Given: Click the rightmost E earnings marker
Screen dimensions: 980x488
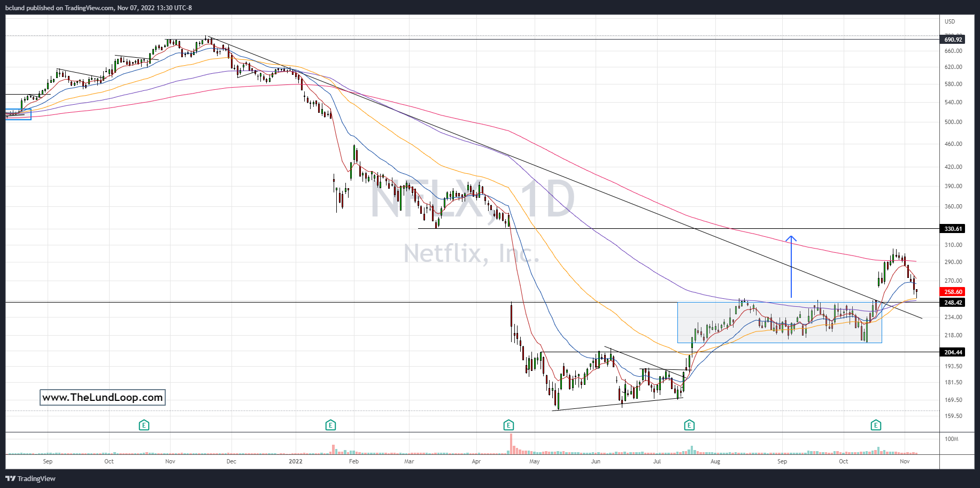Looking at the screenshot, I should (876, 425).
